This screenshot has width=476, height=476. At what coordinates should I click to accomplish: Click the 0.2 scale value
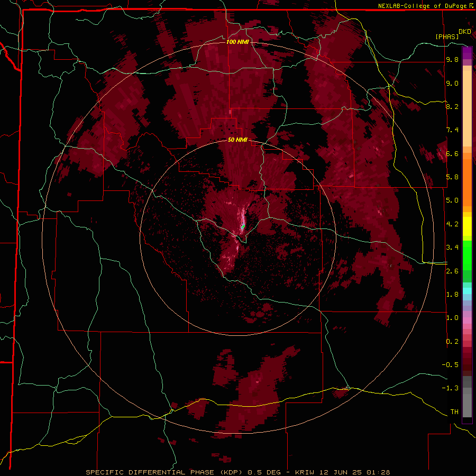452,341
